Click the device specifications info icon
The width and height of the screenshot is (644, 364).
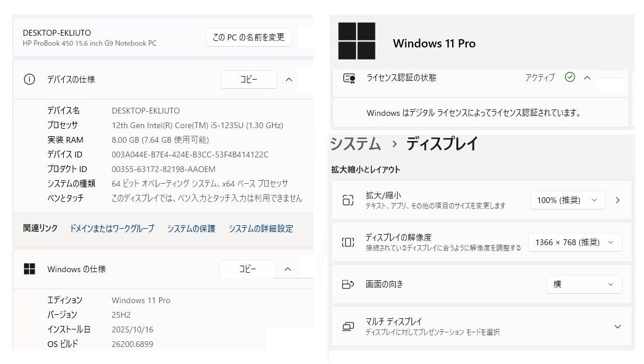click(x=29, y=79)
